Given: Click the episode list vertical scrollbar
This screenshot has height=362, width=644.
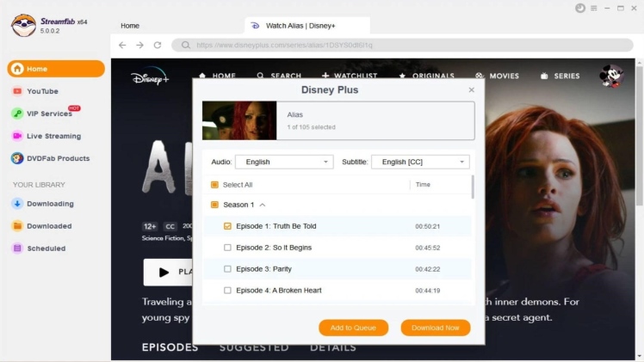Looking at the screenshot, I should pyautogui.click(x=472, y=187).
